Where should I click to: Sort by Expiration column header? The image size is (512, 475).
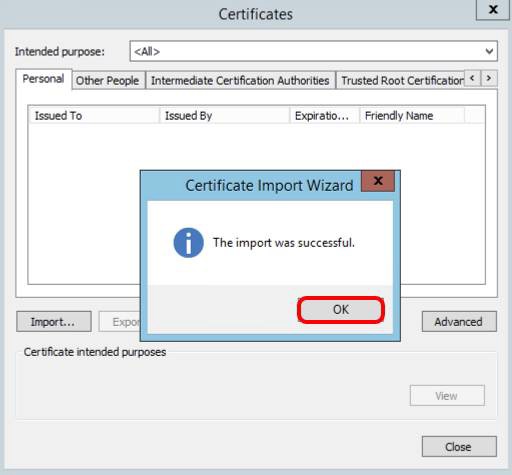pyautogui.click(x=324, y=116)
